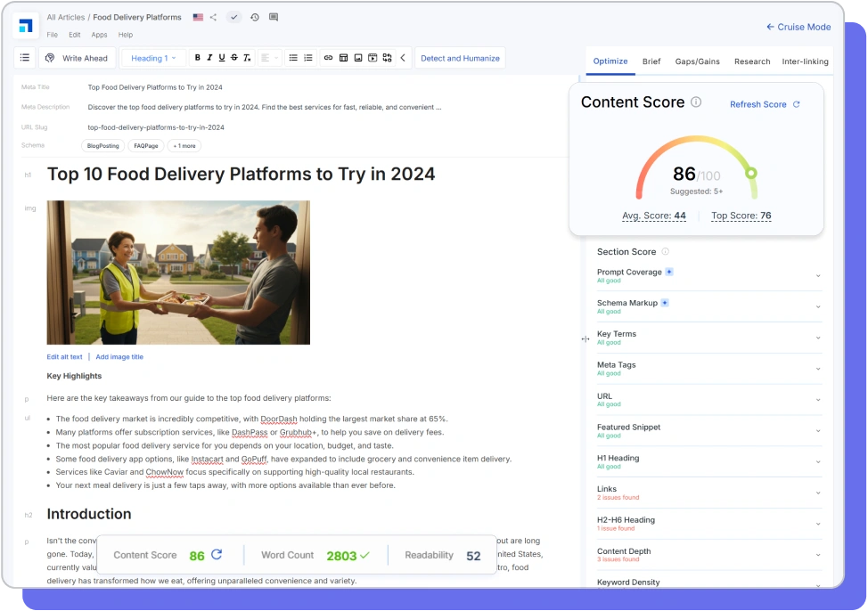The height and width of the screenshot is (611, 868).
Task: Insert an image from the toolbar
Action: (x=358, y=58)
